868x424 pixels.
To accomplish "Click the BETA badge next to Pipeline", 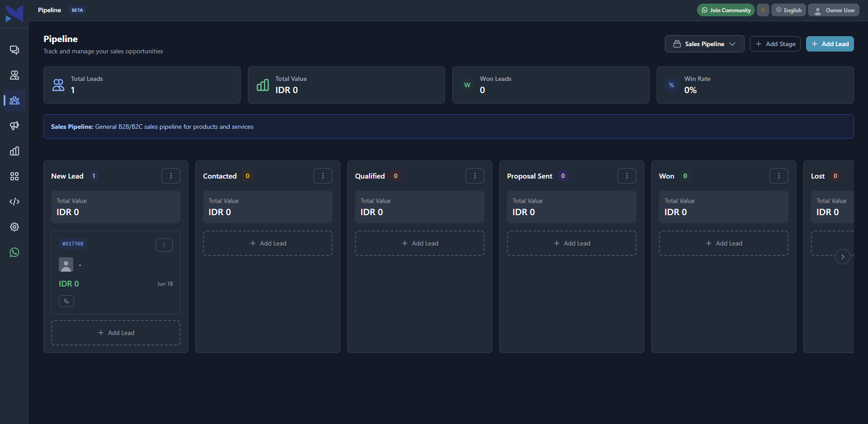I will [77, 10].
